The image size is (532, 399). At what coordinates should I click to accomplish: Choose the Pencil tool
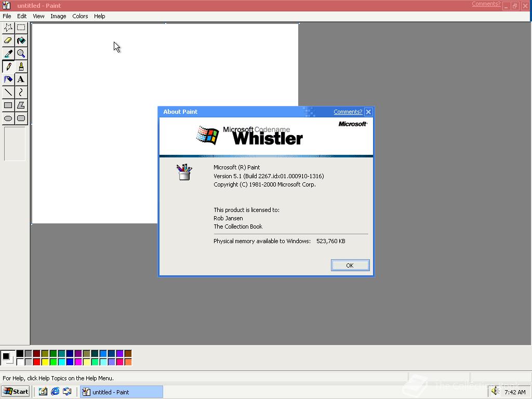click(8, 66)
